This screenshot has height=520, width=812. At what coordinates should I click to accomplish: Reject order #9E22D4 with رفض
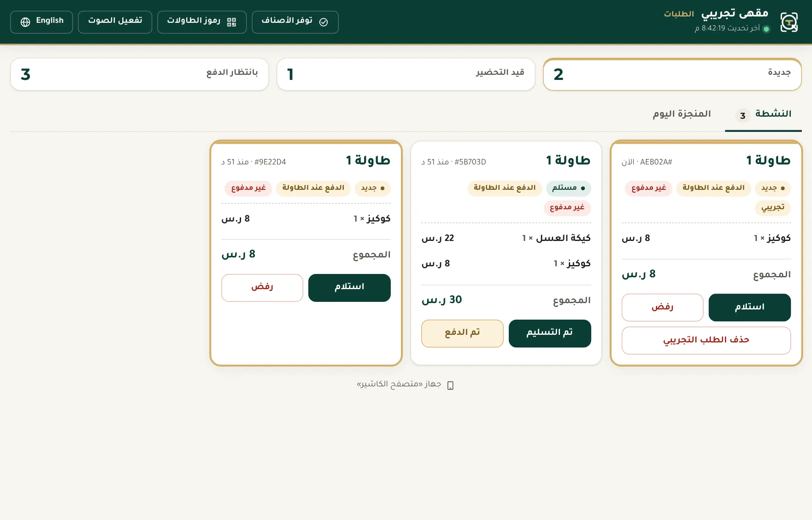click(262, 288)
